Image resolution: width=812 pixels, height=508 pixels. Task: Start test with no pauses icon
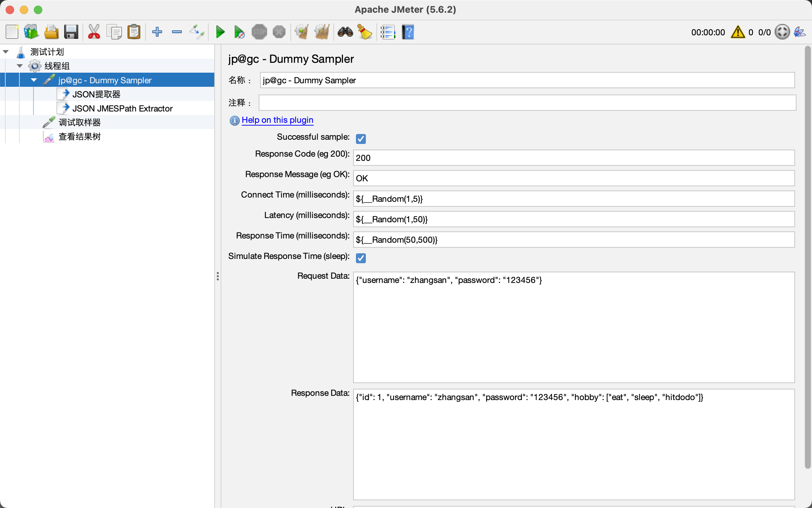(x=240, y=32)
